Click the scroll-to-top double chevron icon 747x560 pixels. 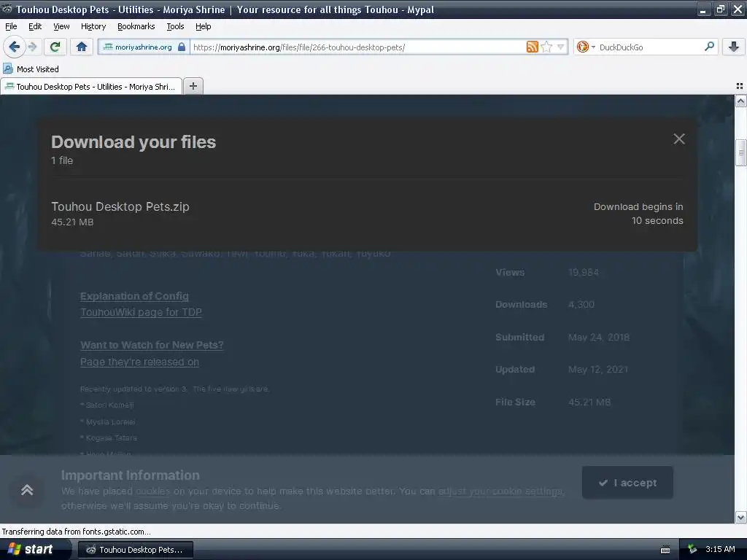pos(27,489)
